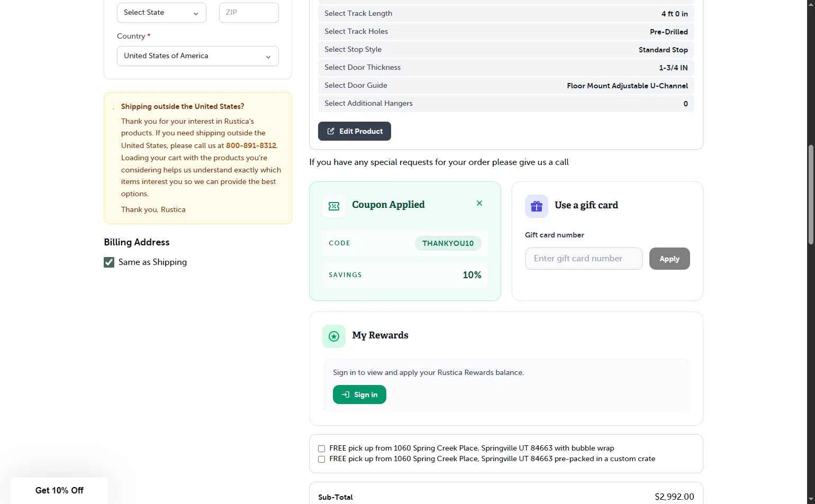Click the Use a gift card heading
This screenshot has width=815, height=504.
pyautogui.click(x=586, y=205)
